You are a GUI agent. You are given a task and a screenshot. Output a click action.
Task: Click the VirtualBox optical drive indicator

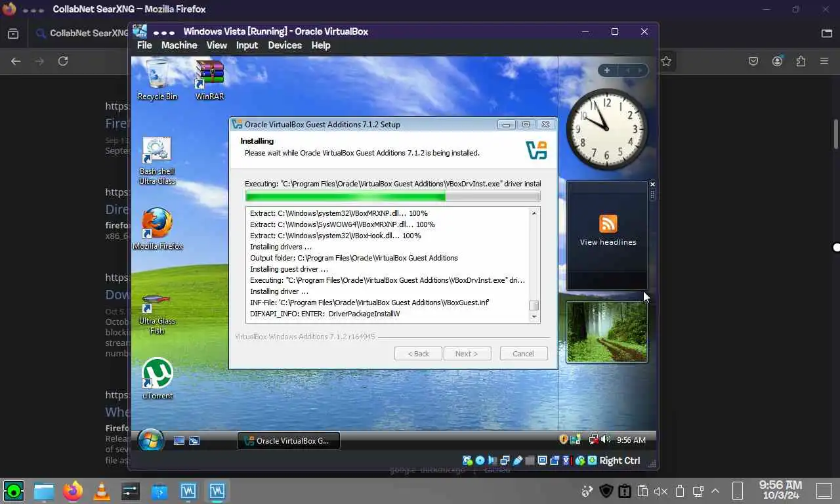point(480,461)
